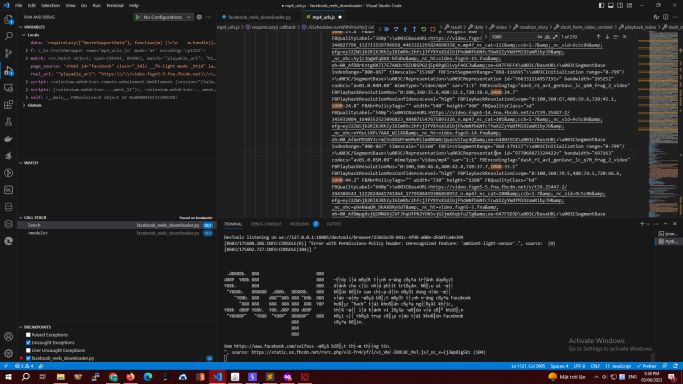Open the Accounts icon in activity bar
Screen dimensions: 683x384
(x=8, y=337)
